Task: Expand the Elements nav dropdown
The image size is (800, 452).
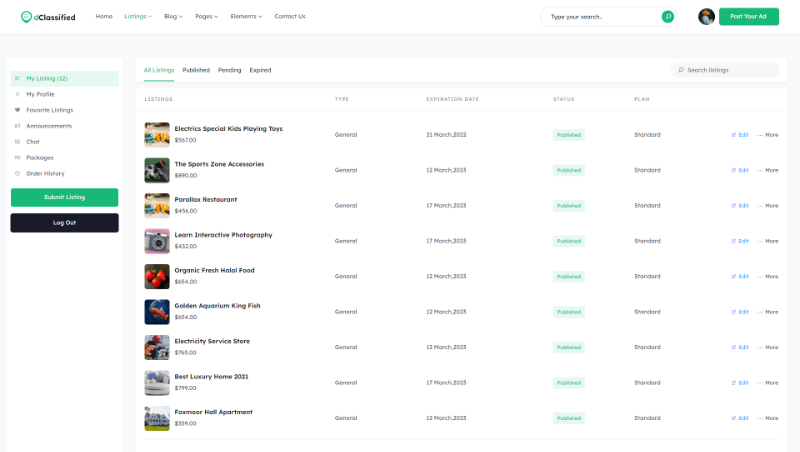Action: pos(246,16)
